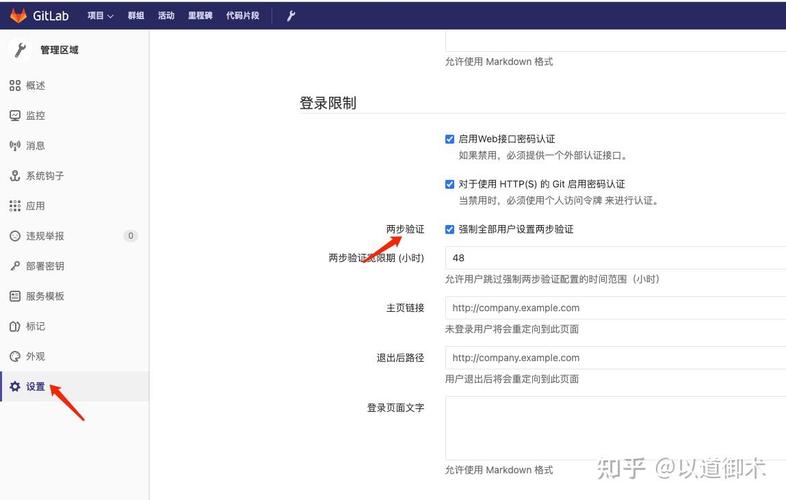Image resolution: width=786 pixels, height=500 pixels.
Task: Click the 管理区域 sidebar header text
Action: [x=59, y=50]
